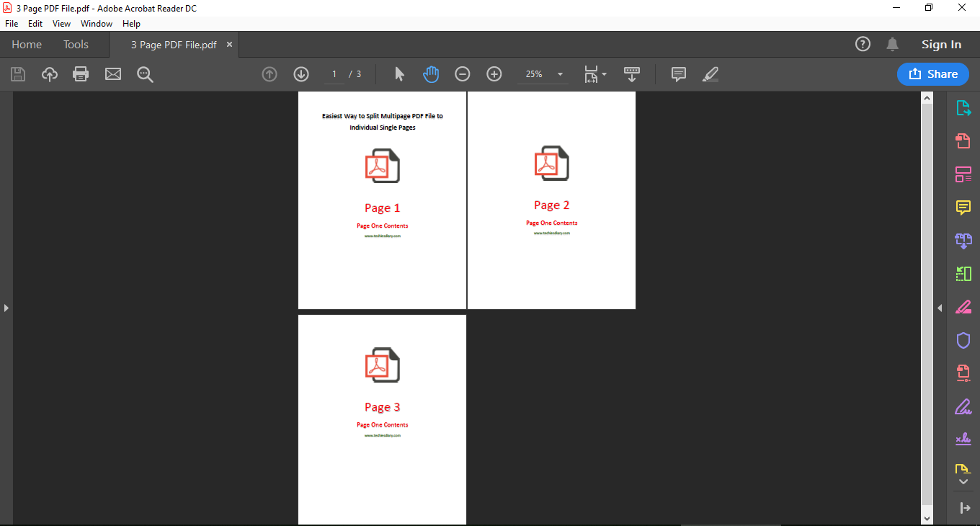The width and height of the screenshot is (980, 526).
Task: Click the page number field
Action: click(x=334, y=74)
